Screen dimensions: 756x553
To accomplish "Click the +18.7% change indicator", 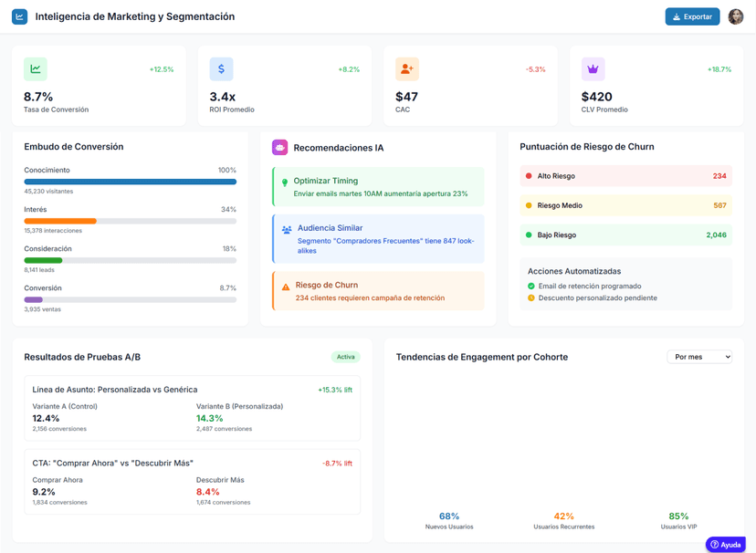I will [x=719, y=69].
